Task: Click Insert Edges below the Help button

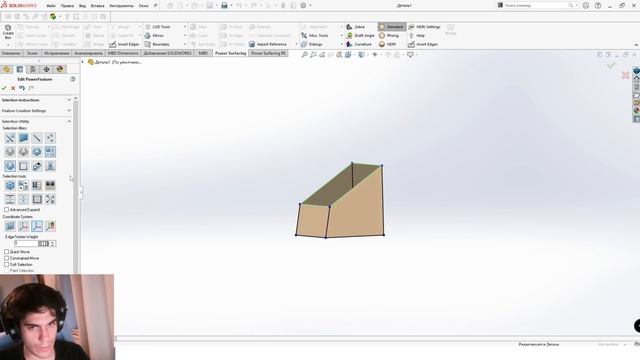Action: (x=423, y=44)
